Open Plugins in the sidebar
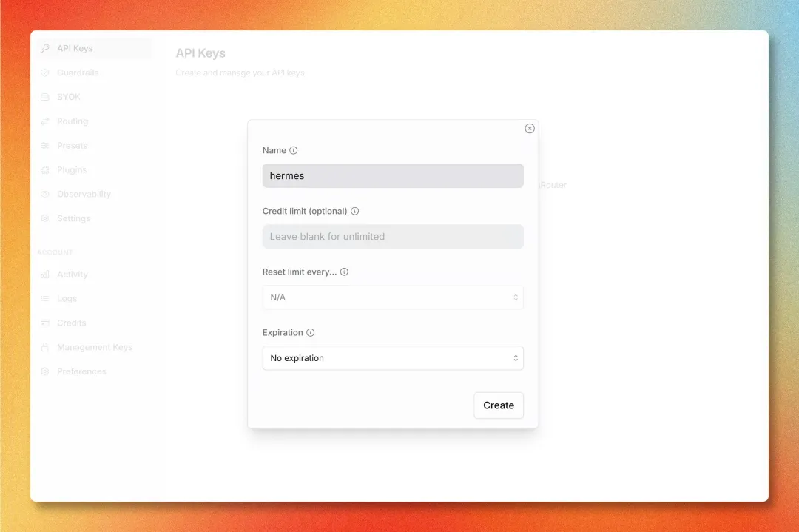 pyautogui.click(x=94, y=169)
